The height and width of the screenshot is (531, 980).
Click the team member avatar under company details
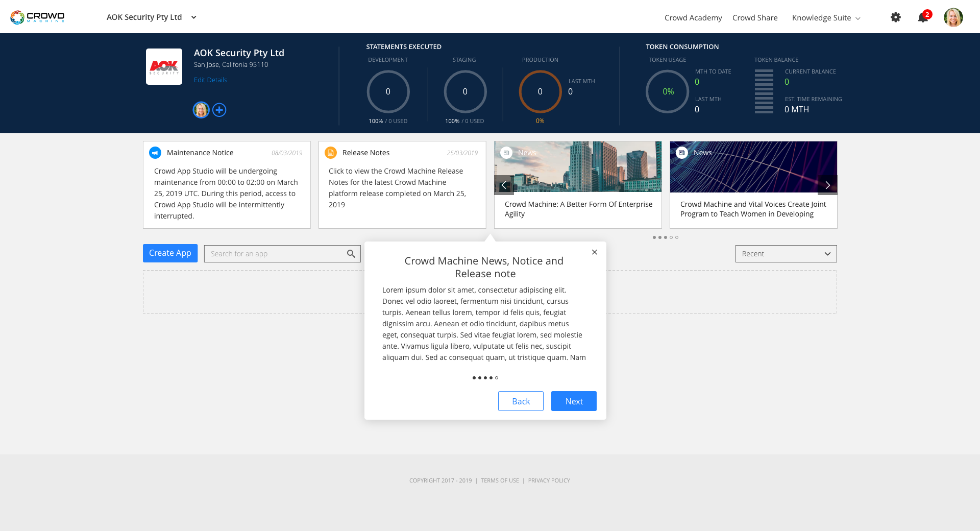[201, 110]
